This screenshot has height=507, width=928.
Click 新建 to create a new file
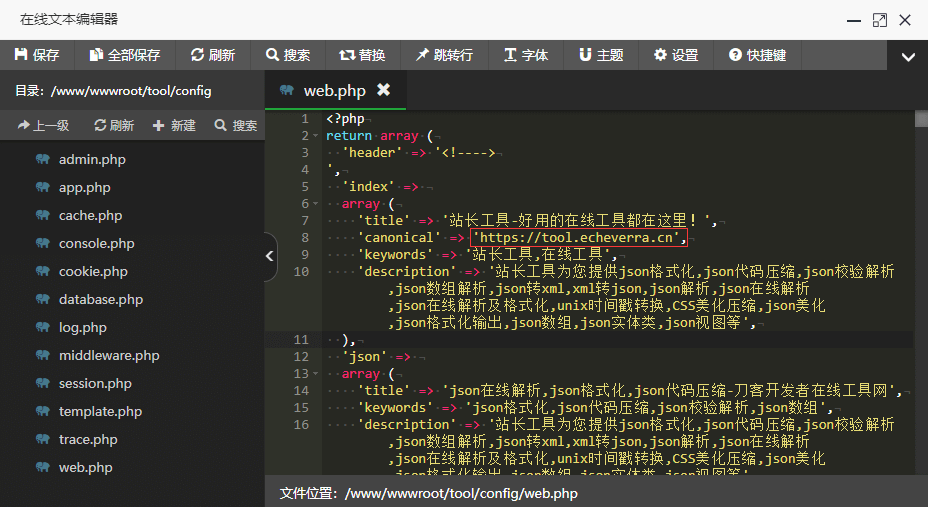click(175, 125)
